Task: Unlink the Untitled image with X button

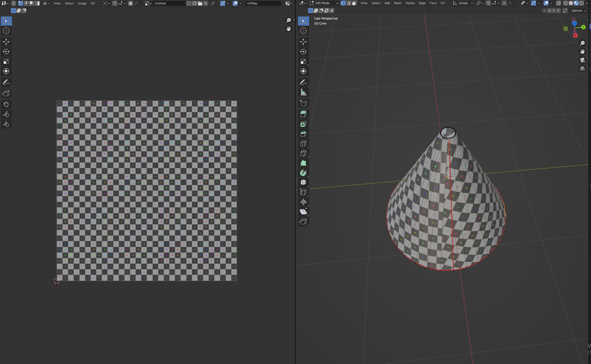Action: [206, 3]
